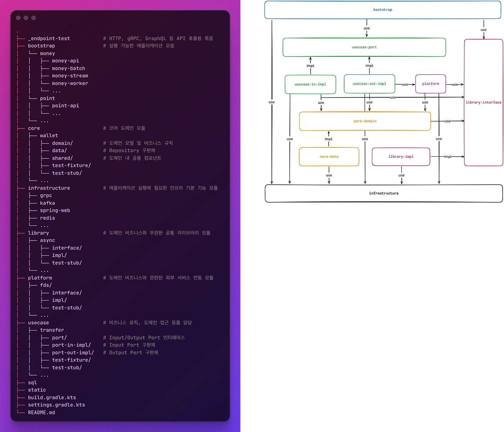Select the usecase folder in tree
The height and width of the screenshot is (432, 504).
pos(39,323)
